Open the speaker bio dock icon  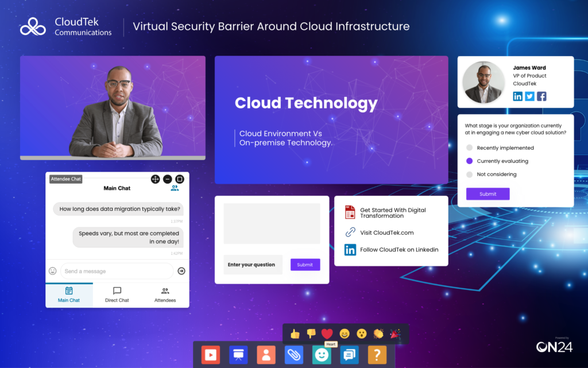pyautogui.click(x=266, y=355)
